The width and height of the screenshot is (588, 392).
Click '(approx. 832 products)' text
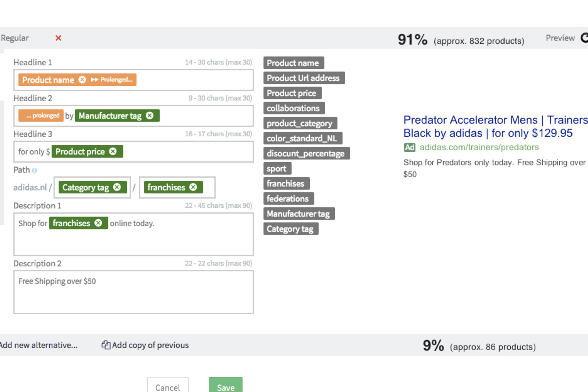[479, 41]
